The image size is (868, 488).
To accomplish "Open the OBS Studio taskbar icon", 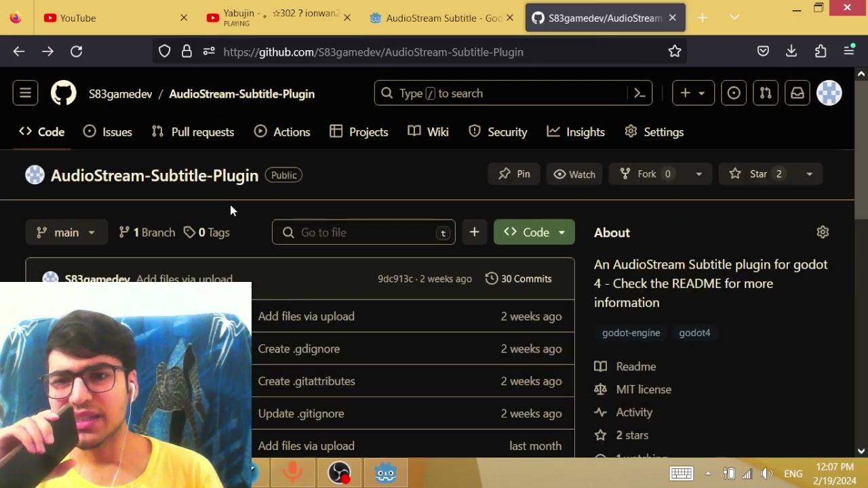I will (x=339, y=472).
